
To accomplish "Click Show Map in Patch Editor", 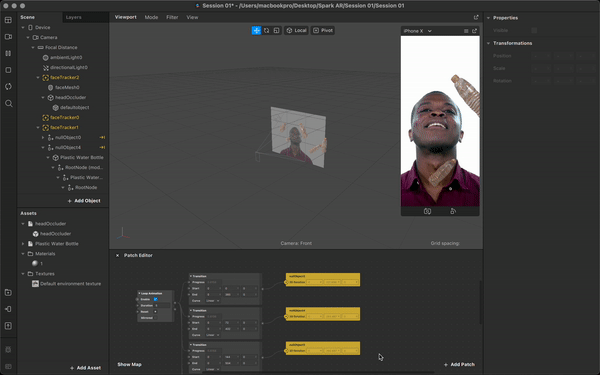I will (129, 364).
